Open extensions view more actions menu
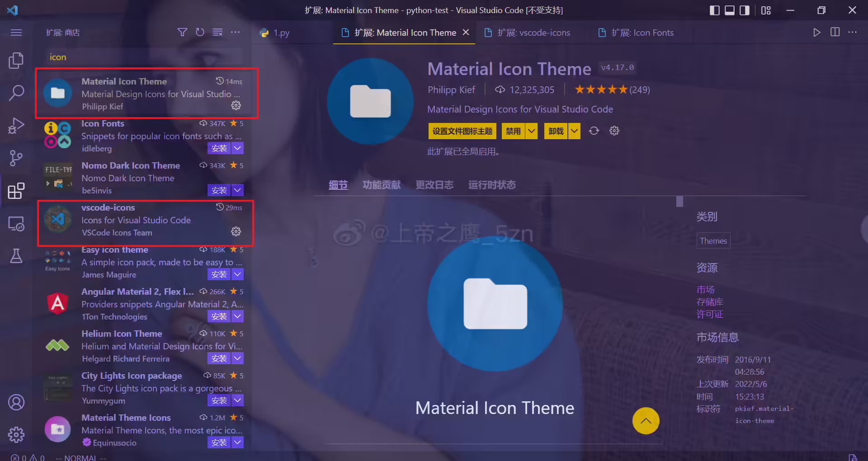 235,32
